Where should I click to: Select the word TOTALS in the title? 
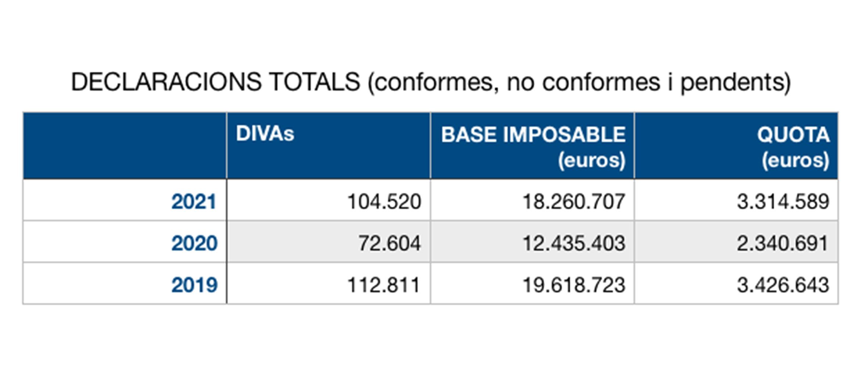pyautogui.click(x=315, y=82)
